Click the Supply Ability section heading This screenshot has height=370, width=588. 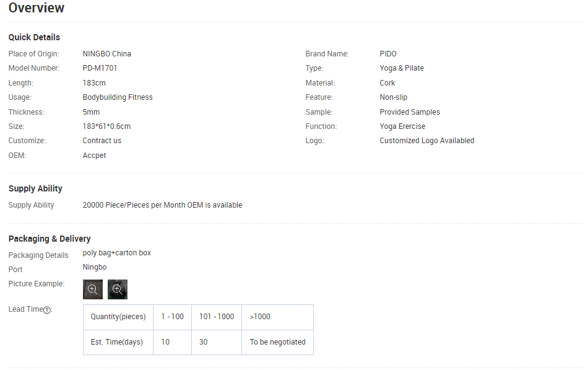[35, 188]
